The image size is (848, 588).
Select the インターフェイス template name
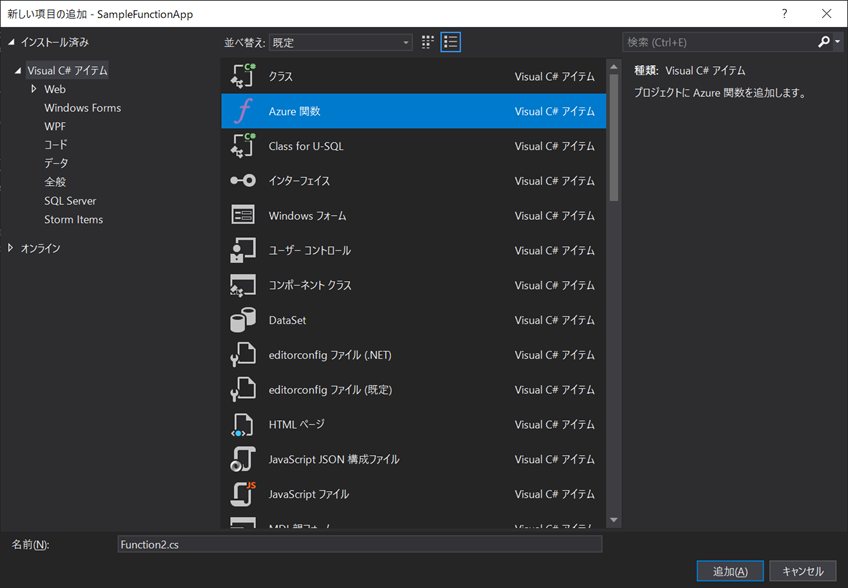point(299,181)
